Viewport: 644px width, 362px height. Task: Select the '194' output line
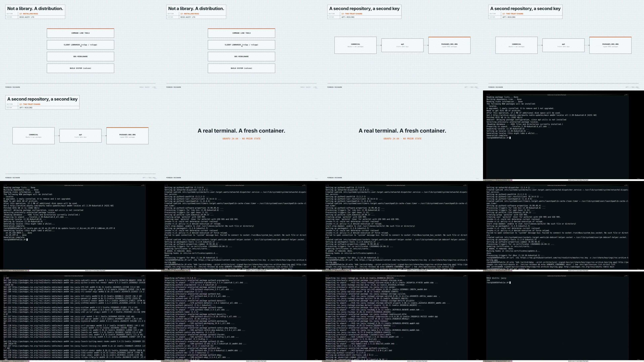coord(488,280)
